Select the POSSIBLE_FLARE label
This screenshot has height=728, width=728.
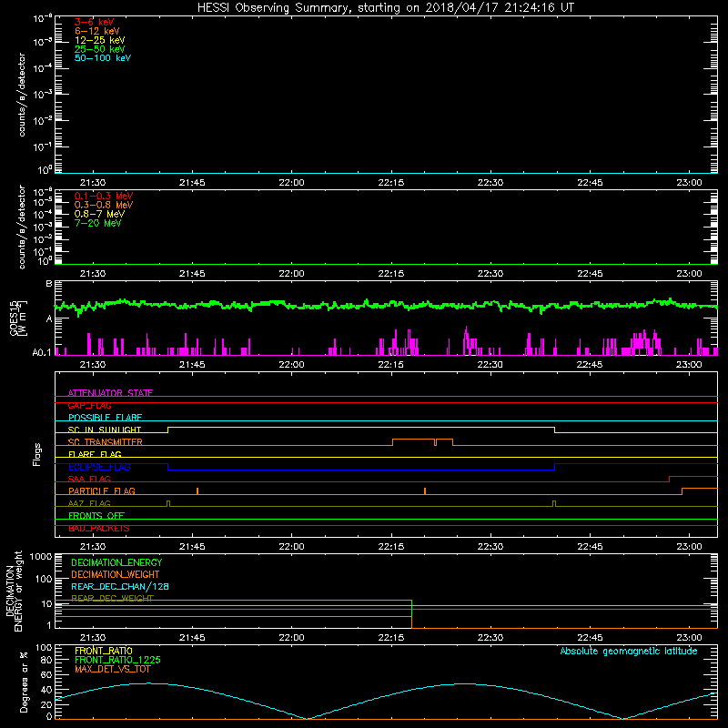pos(105,418)
